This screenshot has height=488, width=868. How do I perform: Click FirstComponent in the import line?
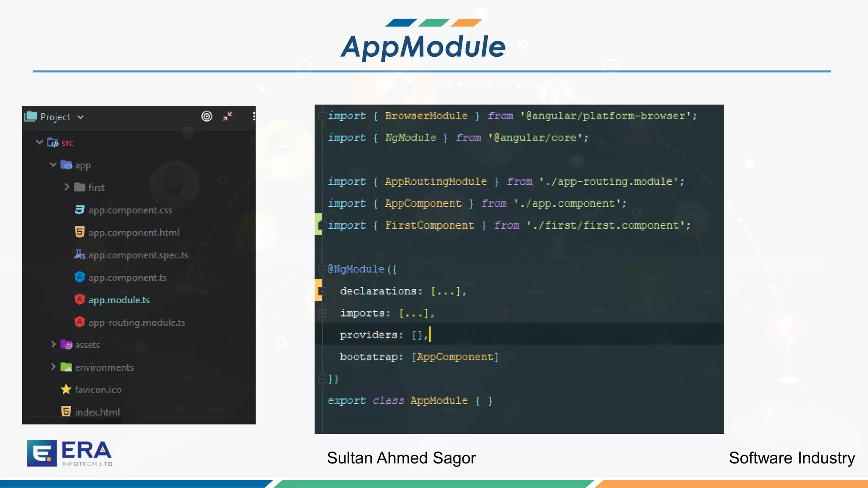(x=429, y=225)
